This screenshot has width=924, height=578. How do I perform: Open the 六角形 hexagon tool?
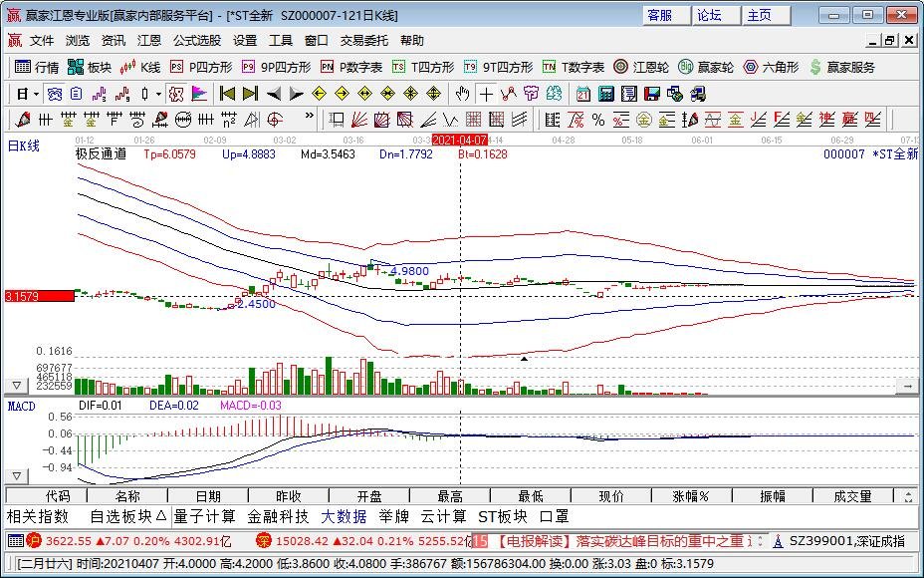pos(771,67)
